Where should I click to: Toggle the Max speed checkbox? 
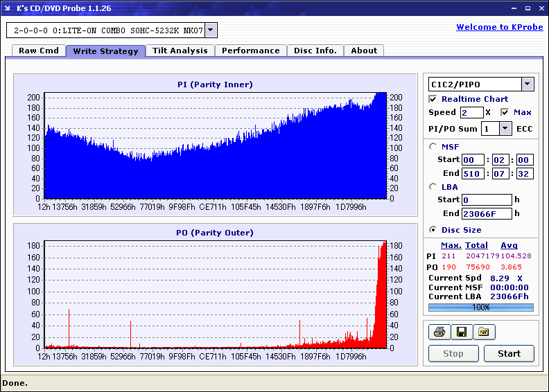(x=505, y=113)
